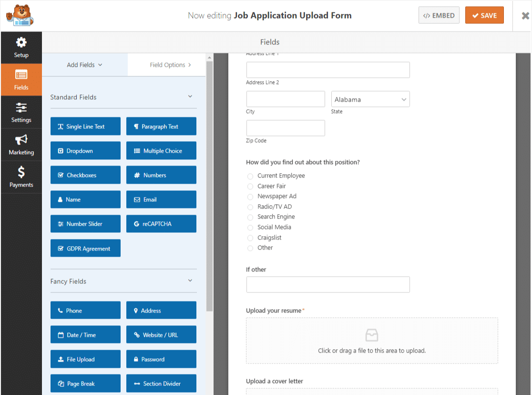This screenshot has height=395, width=532.
Task: Add a Password field
Action: tap(161, 359)
